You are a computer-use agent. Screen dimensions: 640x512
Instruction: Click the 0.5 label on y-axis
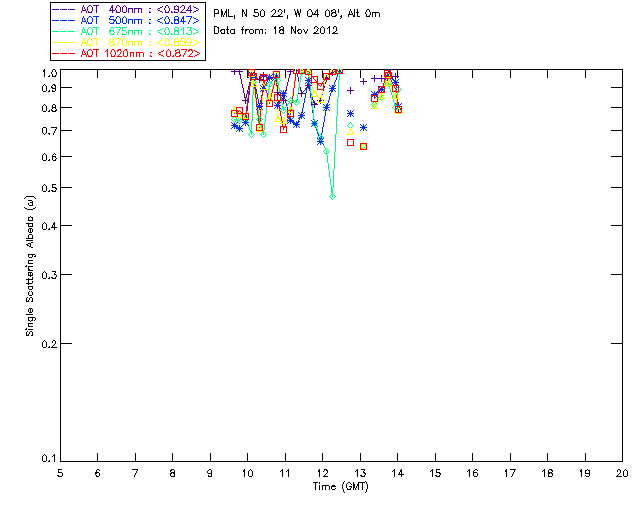47,188
